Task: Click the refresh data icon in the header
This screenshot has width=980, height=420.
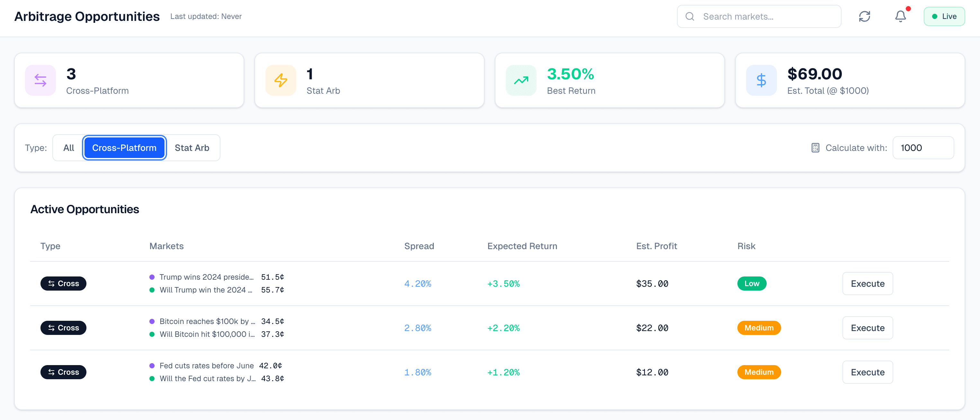Action: coord(864,16)
